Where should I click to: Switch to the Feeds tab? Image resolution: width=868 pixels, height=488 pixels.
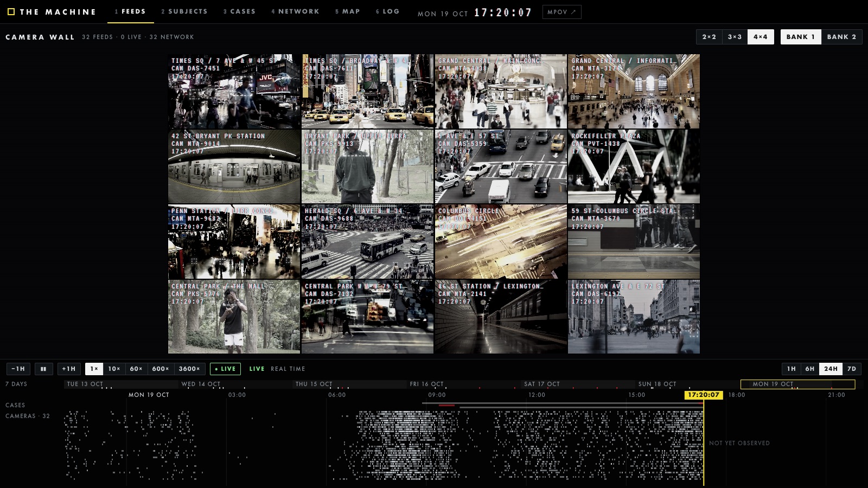coord(130,11)
